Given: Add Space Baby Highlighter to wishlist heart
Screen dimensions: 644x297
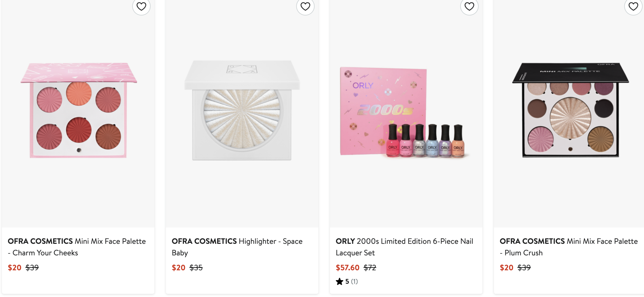Looking at the screenshot, I should click(305, 6).
